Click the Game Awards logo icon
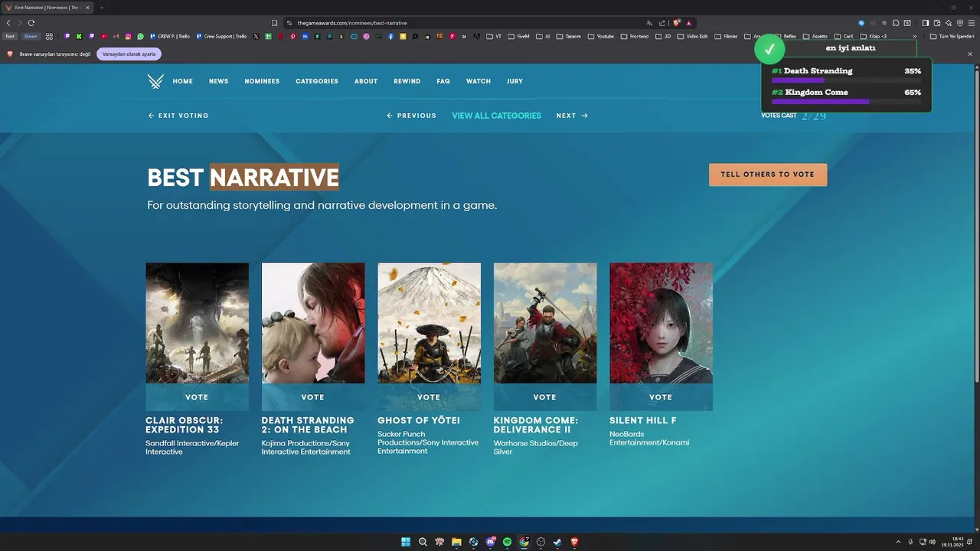Viewport: 980px width, 551px height. click(x=155, y=81)
